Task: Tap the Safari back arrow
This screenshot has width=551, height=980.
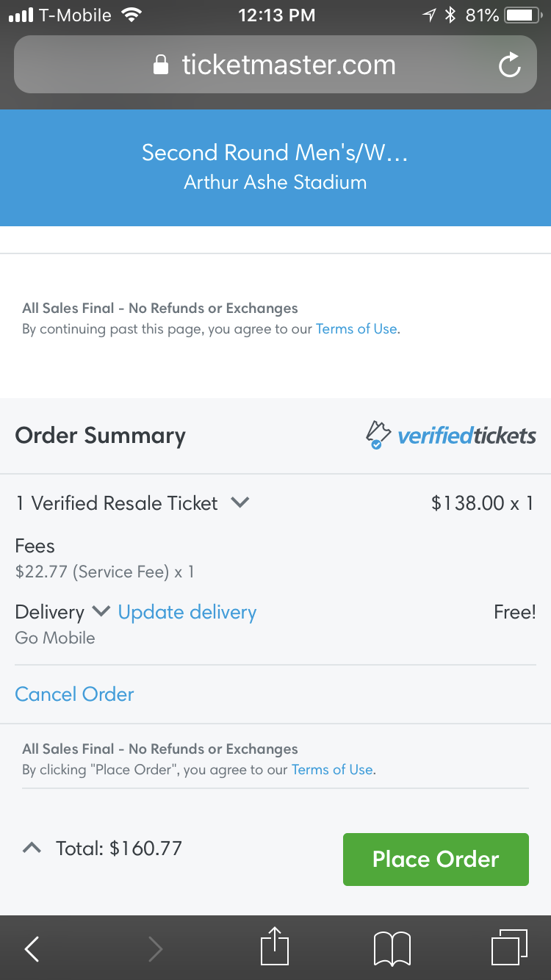Action: point(32,948)
